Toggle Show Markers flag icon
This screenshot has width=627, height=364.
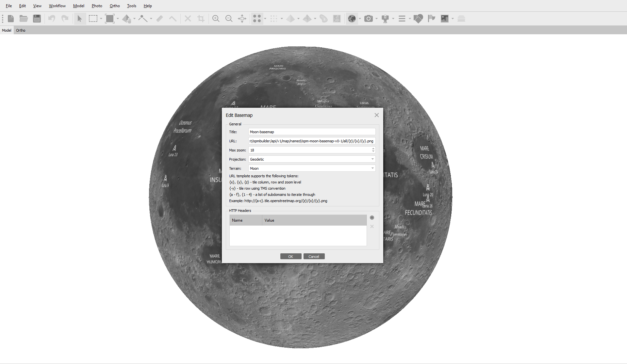pos(432,19)
